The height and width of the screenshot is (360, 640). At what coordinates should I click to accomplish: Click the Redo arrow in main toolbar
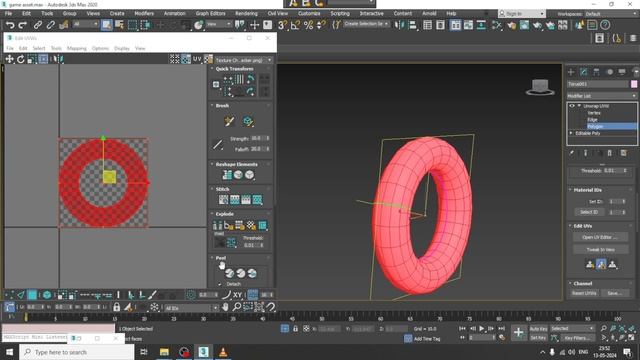point(23,25)
